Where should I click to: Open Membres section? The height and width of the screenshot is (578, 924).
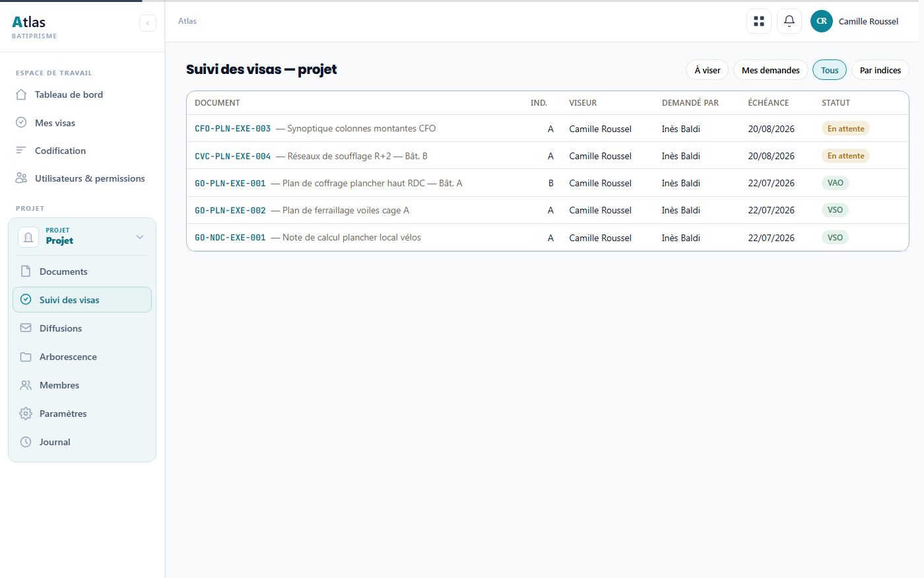[82, 385]
